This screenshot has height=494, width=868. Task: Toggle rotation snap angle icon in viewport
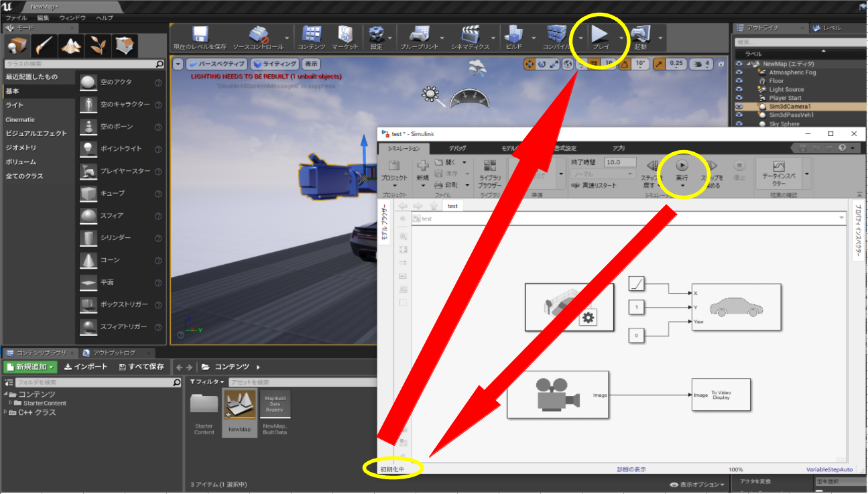(x=624, y=64)
